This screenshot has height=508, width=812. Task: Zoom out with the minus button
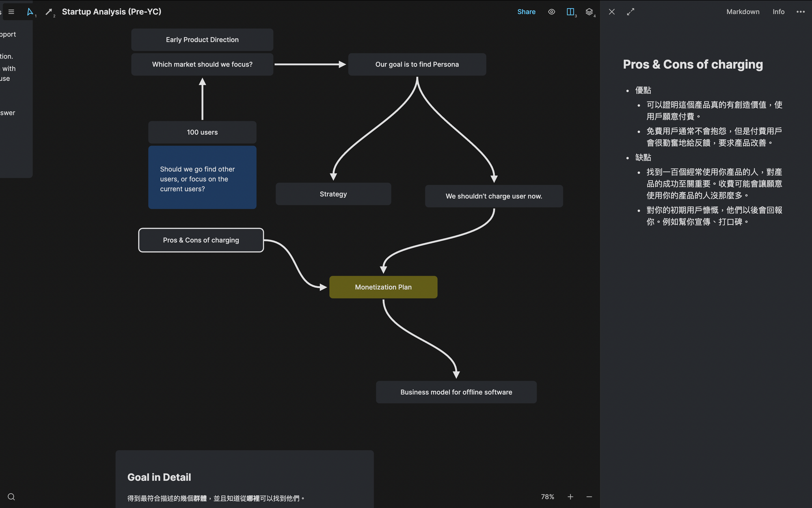coord(589,497)
